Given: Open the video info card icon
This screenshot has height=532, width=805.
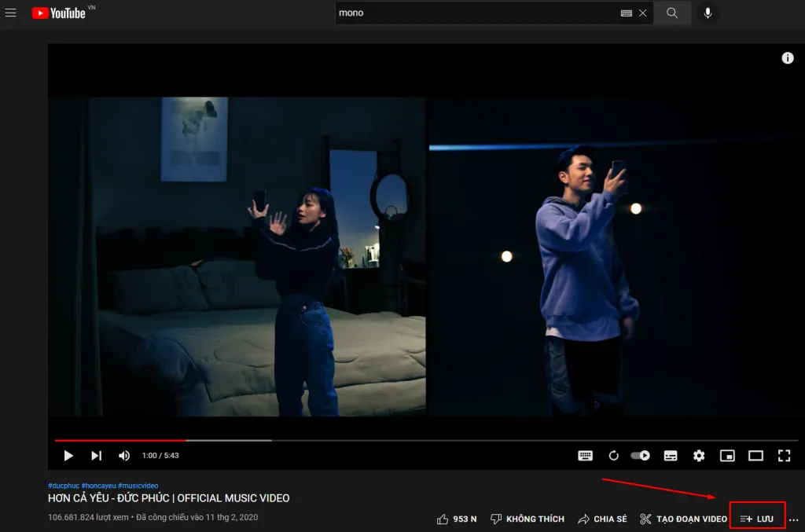Looking at the screenshot, I should tap(788, 58).
